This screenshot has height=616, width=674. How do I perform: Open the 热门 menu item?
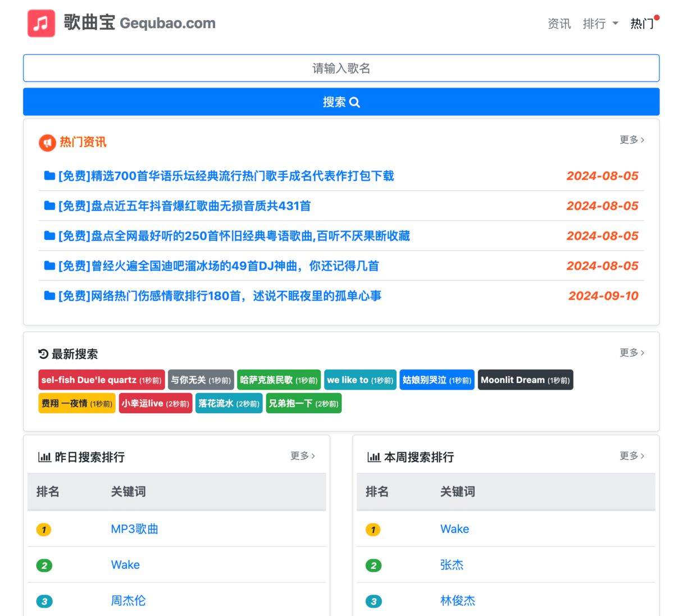click(642, 24)
